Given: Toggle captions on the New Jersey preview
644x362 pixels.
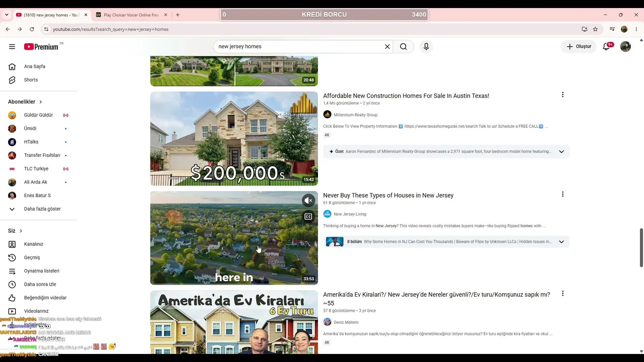Looking at the screenshot, I should point(308,217).
